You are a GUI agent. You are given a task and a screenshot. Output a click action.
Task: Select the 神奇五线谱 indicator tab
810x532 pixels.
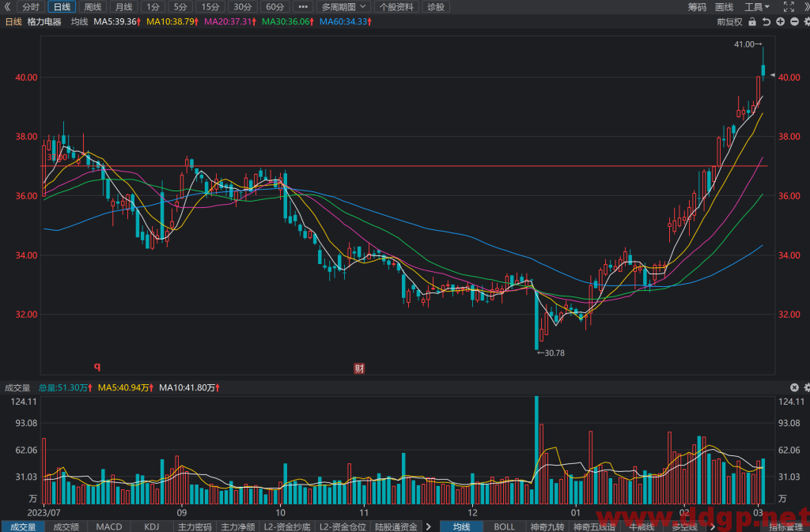(594, 526)
